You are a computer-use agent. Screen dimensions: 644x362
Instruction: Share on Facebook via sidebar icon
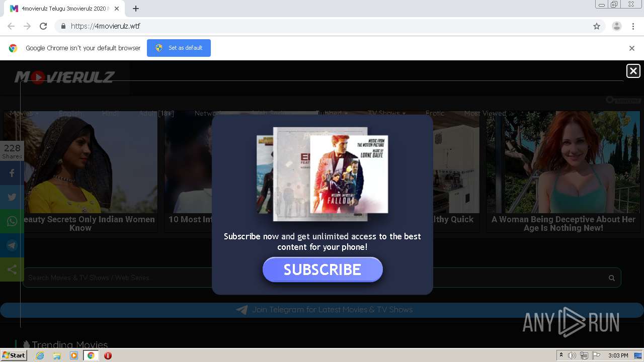click(12, 173)
